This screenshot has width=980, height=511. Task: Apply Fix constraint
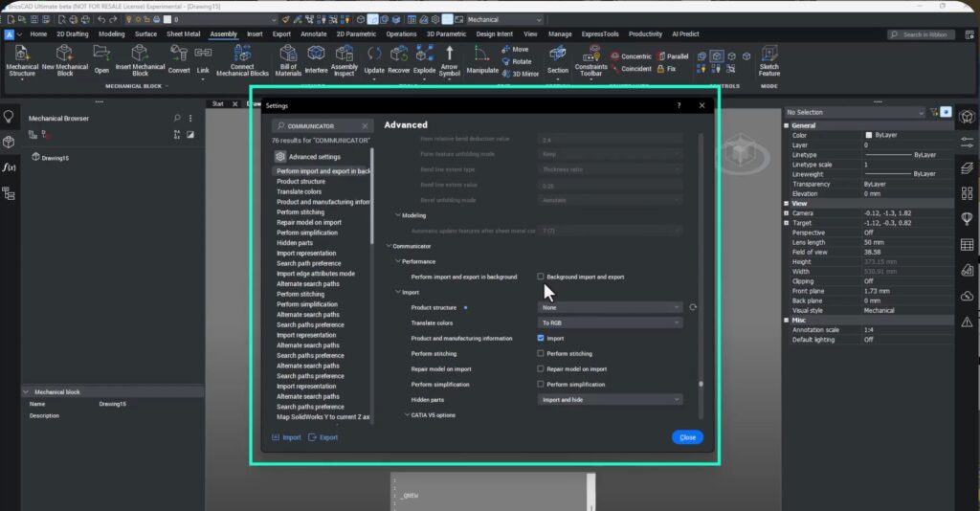pos(666,69)
